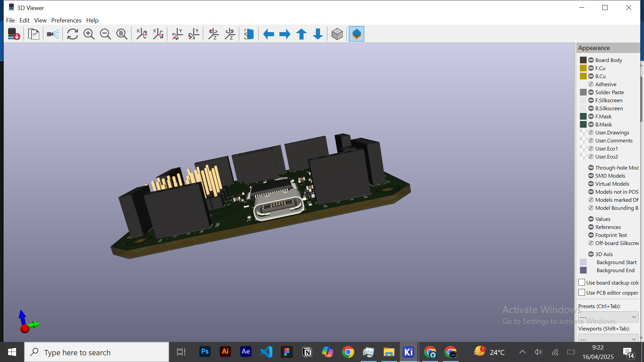644x362 pixels.
Task: Click the raytracing render toggle icon
Action: 53,34
